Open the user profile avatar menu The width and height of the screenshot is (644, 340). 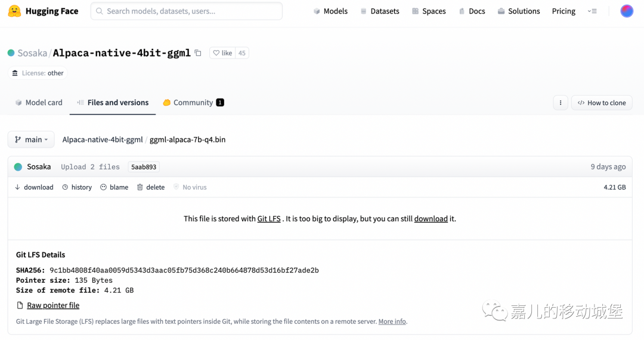pos(626,11)
